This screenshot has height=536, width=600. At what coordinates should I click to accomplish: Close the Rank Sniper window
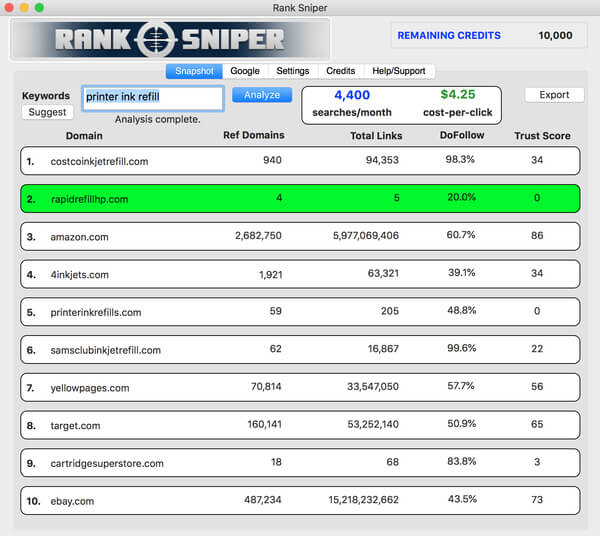pyautogui.click(x=9, y=8)
